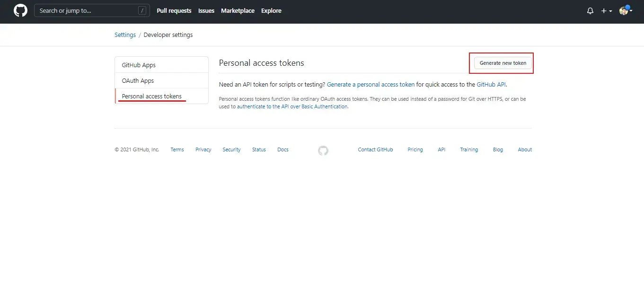
Task: Open the Status page link in footer
Action: [x=259, y=149]
